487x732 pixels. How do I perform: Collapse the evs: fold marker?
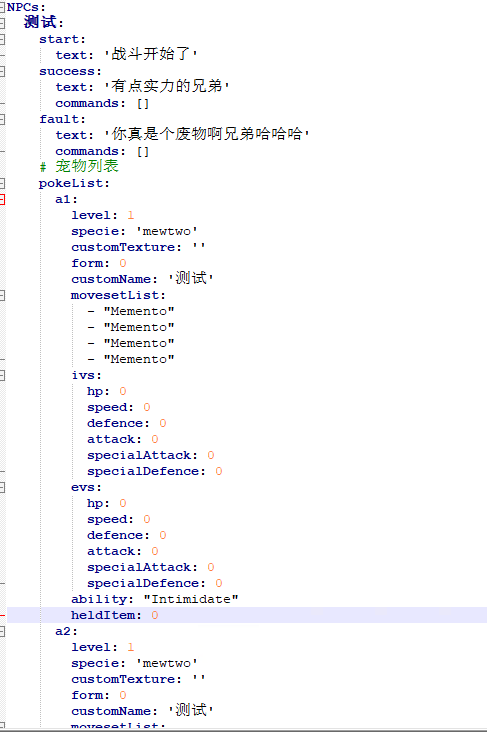[2, 487]
